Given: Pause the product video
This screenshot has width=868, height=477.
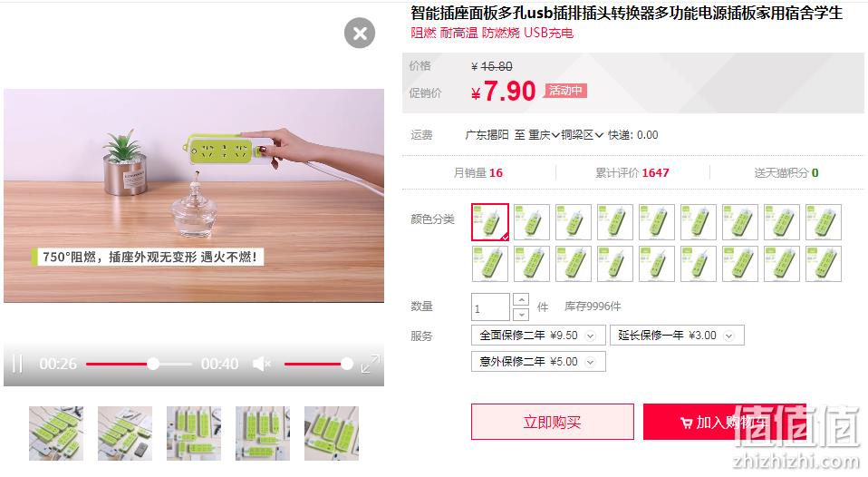Looking at the screenshot, I should point(17,364).
